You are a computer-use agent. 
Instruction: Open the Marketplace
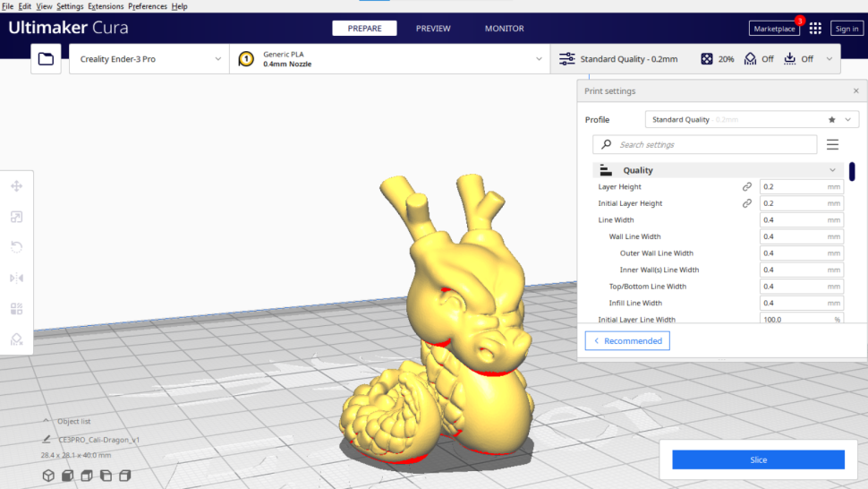click(774, 29)
